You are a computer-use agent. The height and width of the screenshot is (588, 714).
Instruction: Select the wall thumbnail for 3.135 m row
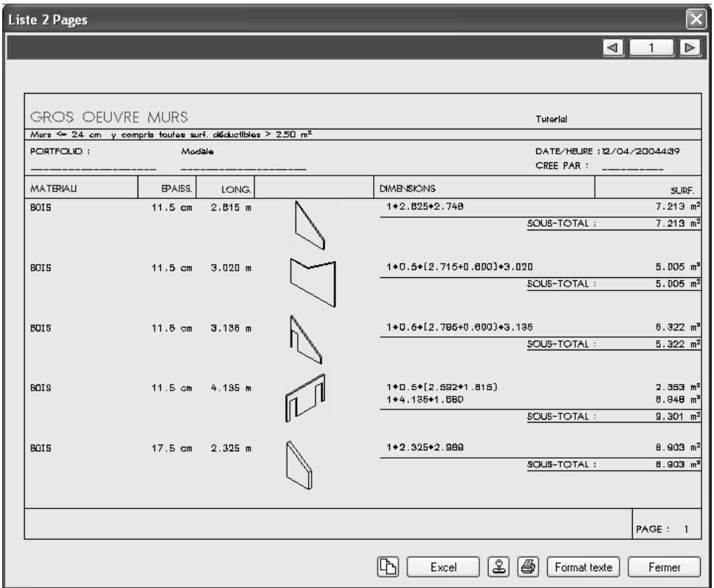[x=306, y=339]
